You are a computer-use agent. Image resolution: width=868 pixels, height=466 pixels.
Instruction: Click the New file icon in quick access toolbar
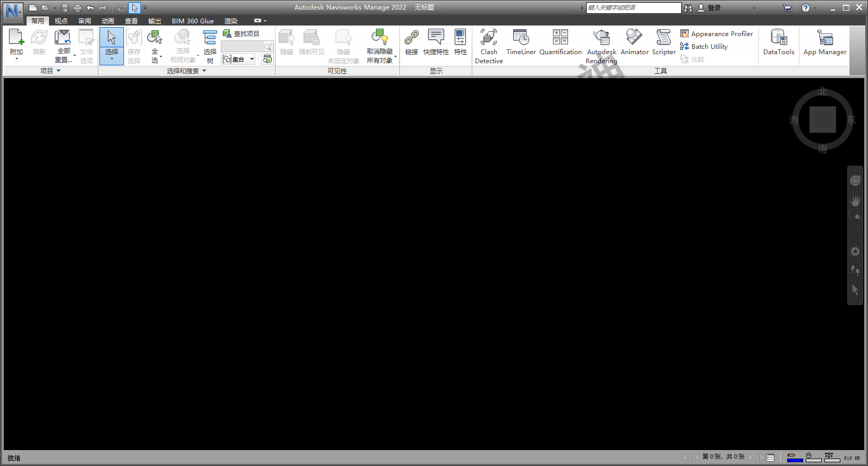33,8
